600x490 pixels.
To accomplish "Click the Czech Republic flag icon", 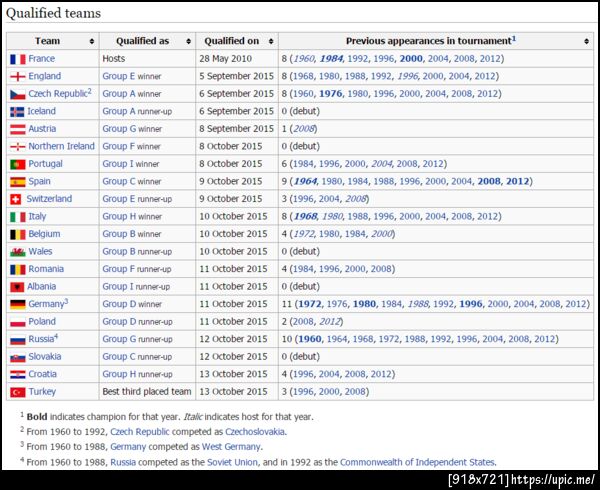I will pyautogui.click(x=18, y=94).
